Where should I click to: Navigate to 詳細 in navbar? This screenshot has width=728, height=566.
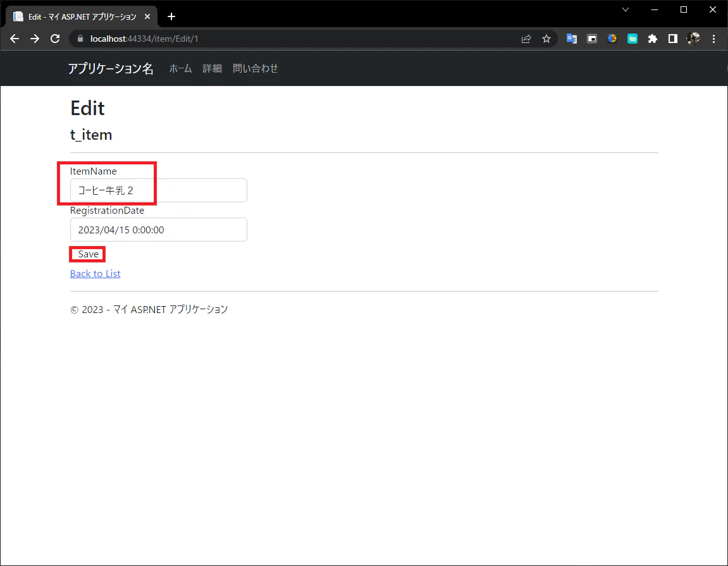[x=212, y=68]
